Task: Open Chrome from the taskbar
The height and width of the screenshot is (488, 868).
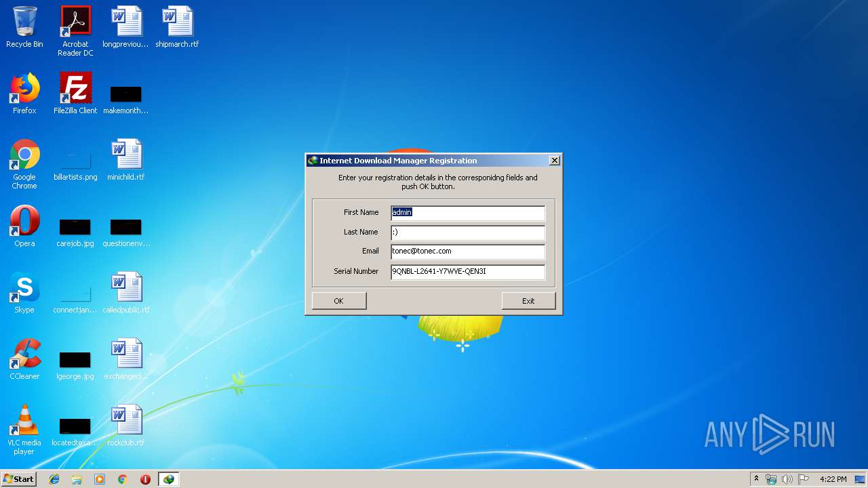Action: coord(123,479)
